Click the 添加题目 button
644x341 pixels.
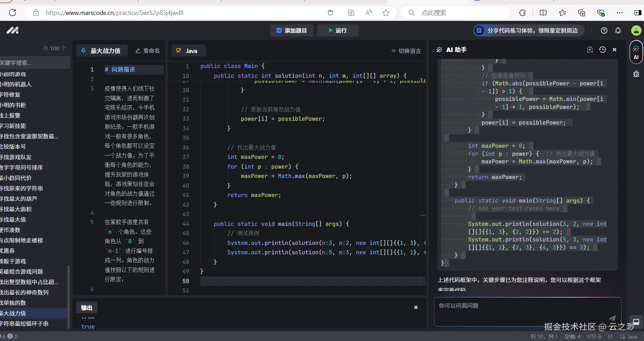[292, 31]
